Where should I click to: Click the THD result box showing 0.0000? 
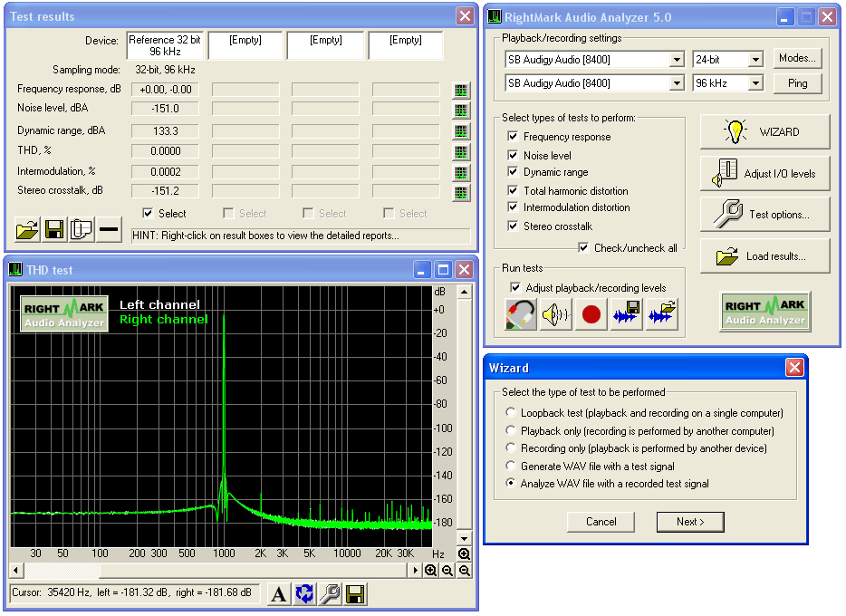pos(165,151)
